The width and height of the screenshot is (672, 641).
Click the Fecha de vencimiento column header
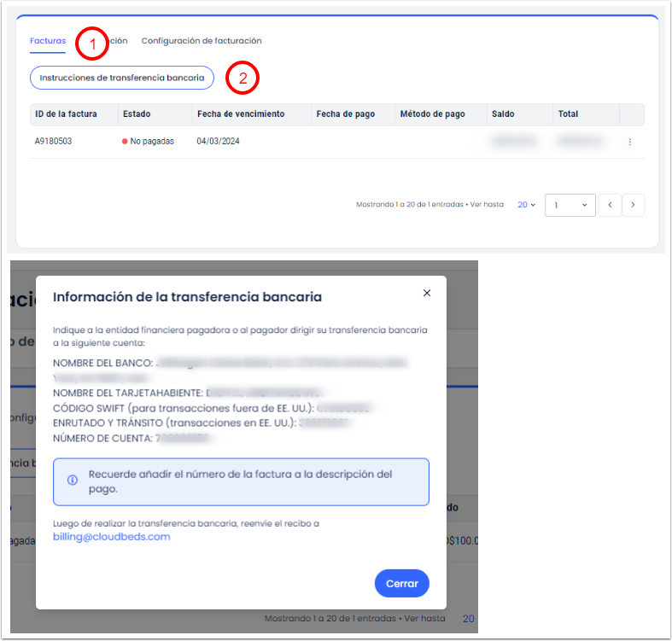click(x=241, y=114)
